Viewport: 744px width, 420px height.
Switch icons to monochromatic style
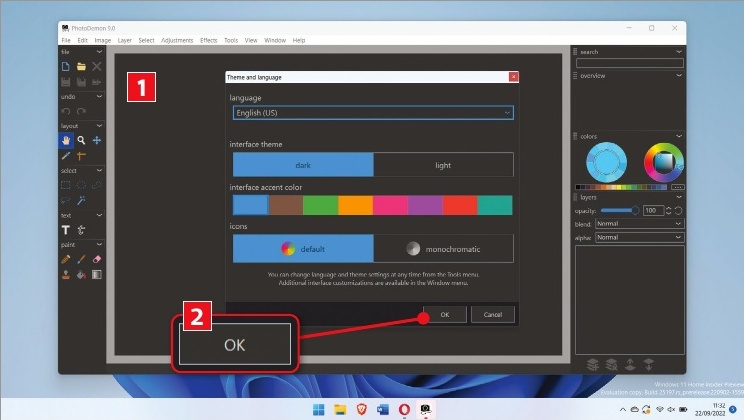click(443, 249)
